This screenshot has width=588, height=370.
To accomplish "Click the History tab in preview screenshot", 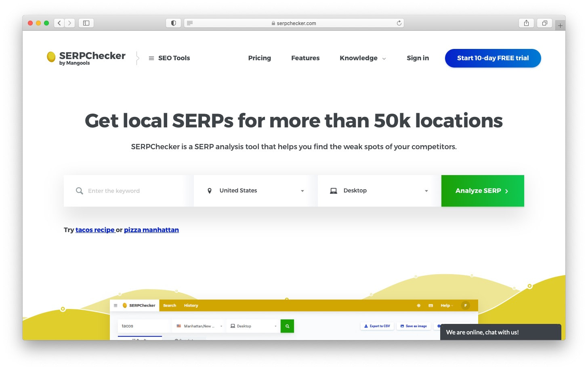I will (191, 305).
